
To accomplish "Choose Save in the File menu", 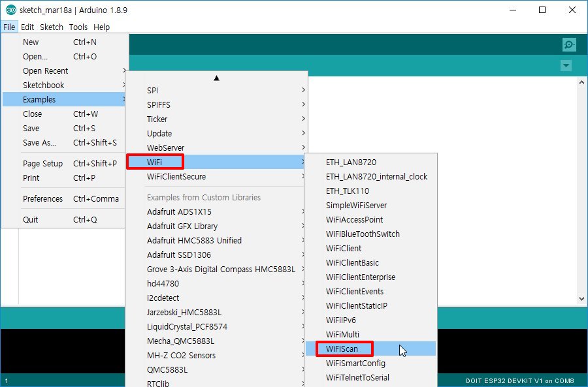I will tap(65, 128).
